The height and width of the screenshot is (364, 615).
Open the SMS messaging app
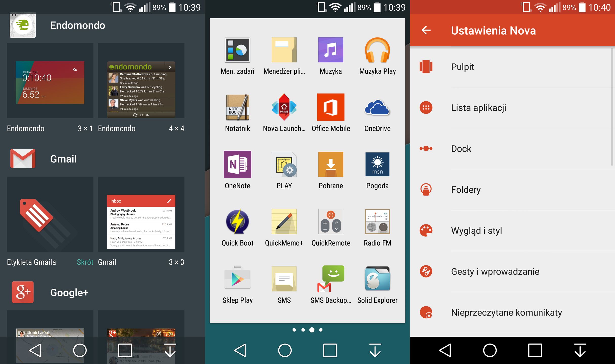[284, 279]
